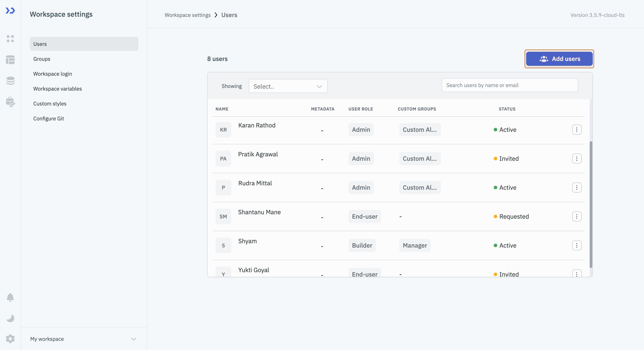644x350 pixels.
Task: Go to the Groups settings section
Action: (x=42, y=59)
